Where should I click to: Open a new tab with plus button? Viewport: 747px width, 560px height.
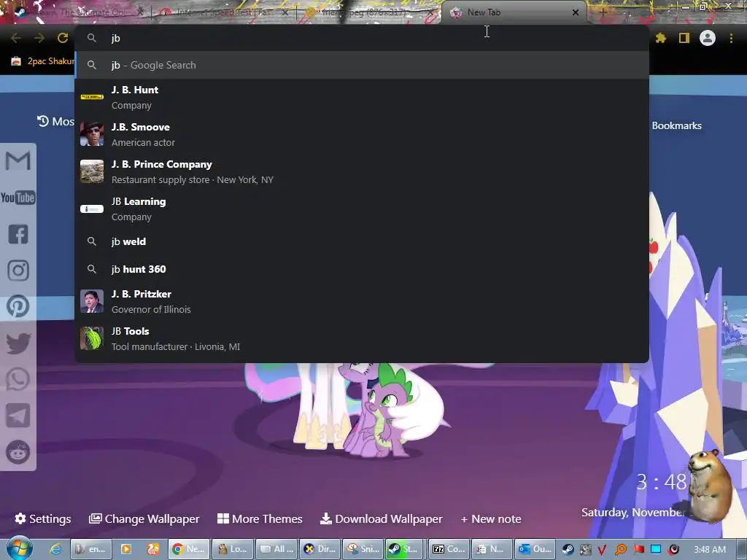(603, 12)
